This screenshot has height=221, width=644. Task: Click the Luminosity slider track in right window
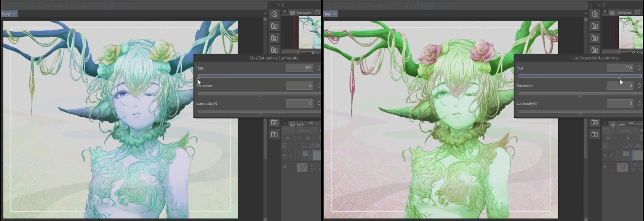tap(580, 112)
